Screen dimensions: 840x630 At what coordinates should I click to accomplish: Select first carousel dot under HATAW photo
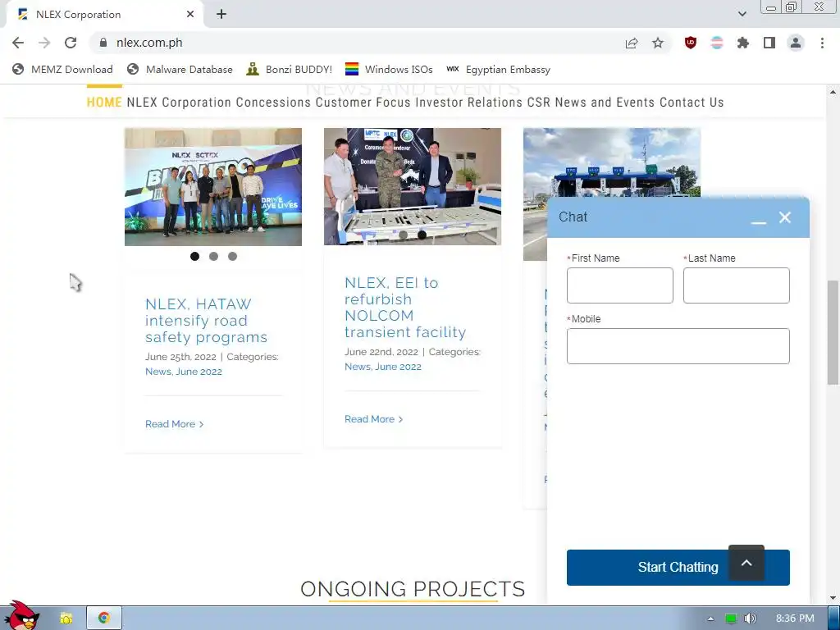pyautogui.click(x=195, y=257)
